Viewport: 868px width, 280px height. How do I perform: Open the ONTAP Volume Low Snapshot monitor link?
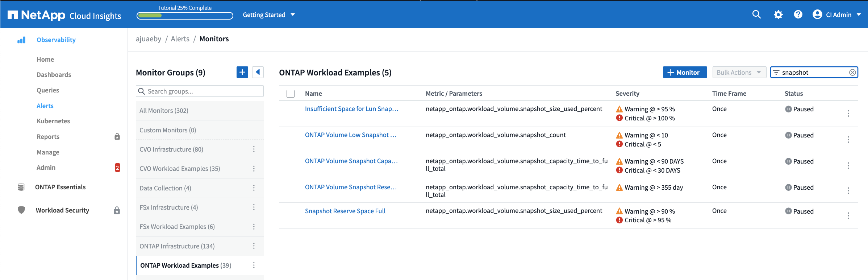coord(350,135)
